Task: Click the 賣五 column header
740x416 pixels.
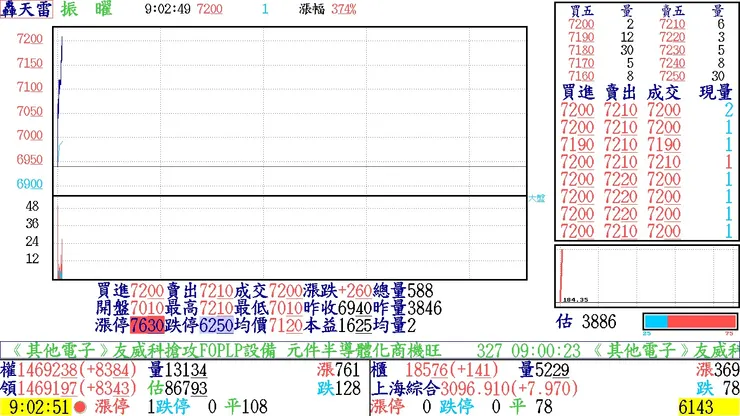Action: tap(672, 10)
